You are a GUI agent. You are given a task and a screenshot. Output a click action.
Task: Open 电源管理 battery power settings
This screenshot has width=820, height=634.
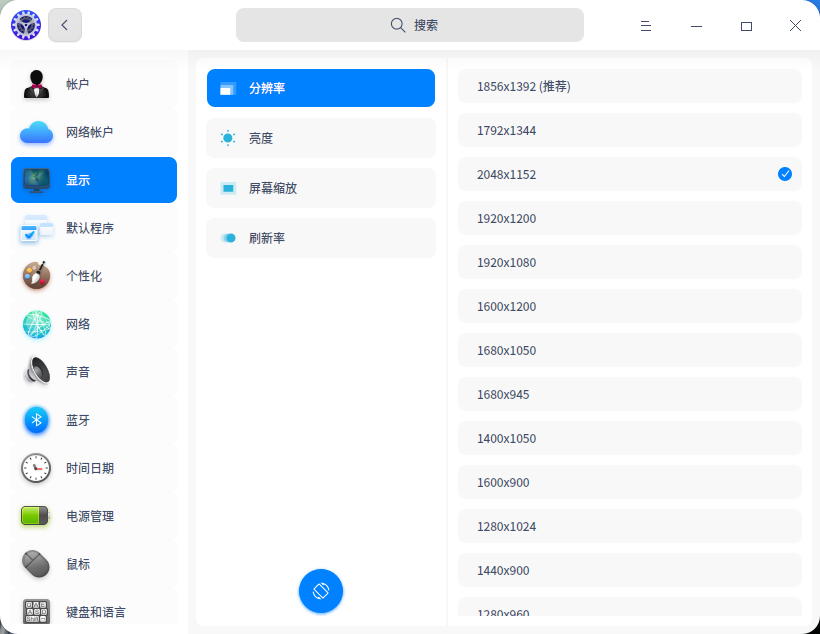tap(94, 516)
